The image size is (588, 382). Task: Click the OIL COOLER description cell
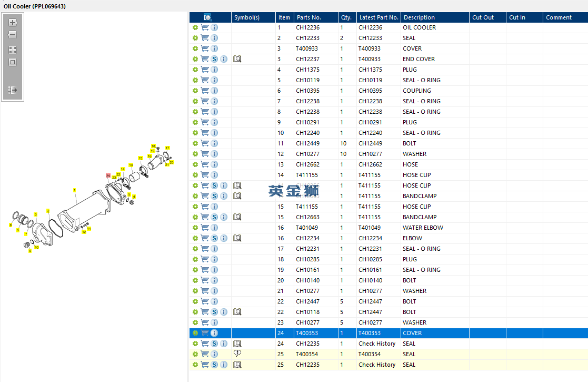(x=419, y=27)
